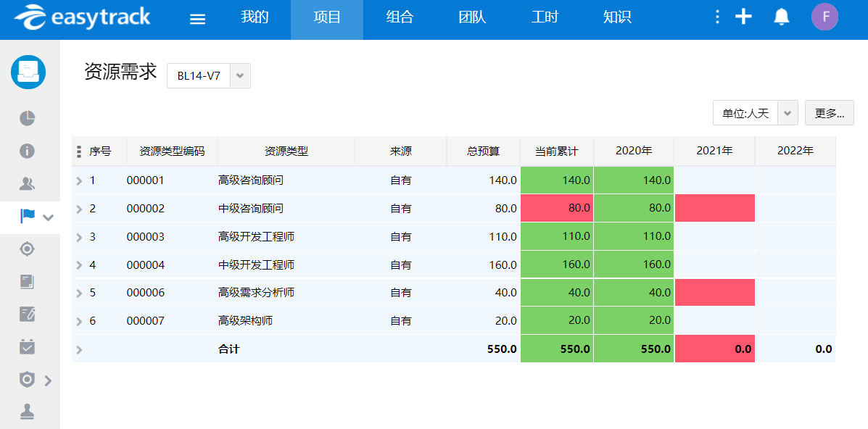This screenshot has width=868, height=429.
Task: Open the stamp sidebar icon
Action: (27, 412)
